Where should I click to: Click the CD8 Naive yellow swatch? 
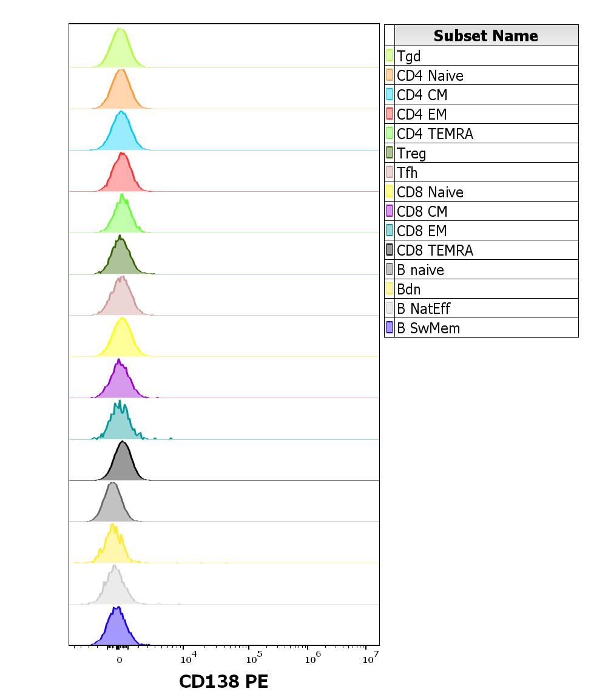coord(390,191)
